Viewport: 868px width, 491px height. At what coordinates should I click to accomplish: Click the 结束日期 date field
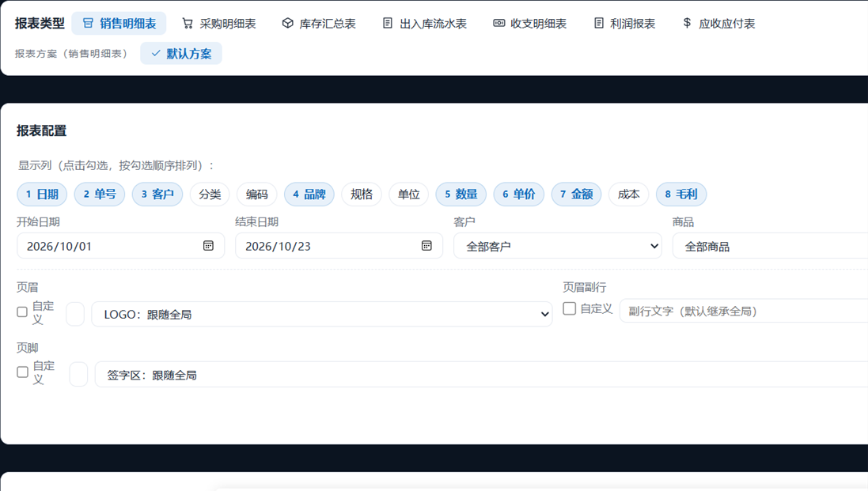tap(339, 246)
